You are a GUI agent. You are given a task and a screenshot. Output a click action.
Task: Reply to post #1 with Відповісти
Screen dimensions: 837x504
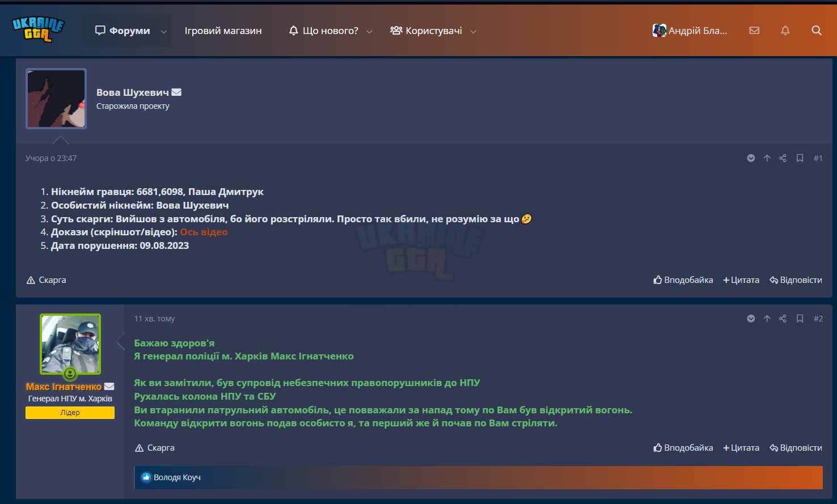[796, 280]
